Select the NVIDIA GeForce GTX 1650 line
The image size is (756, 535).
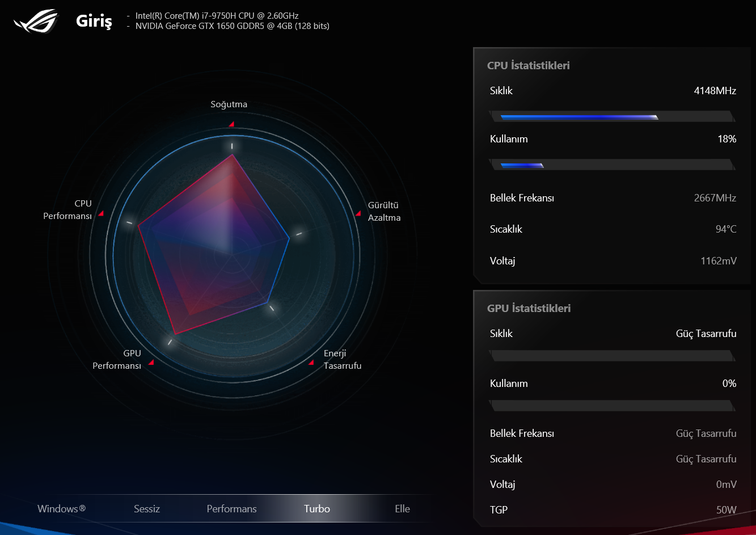coord(233,26)
